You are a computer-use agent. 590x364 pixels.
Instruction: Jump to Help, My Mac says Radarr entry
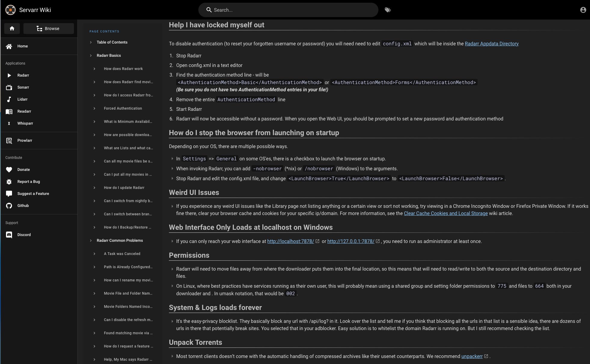pos(128,359)
